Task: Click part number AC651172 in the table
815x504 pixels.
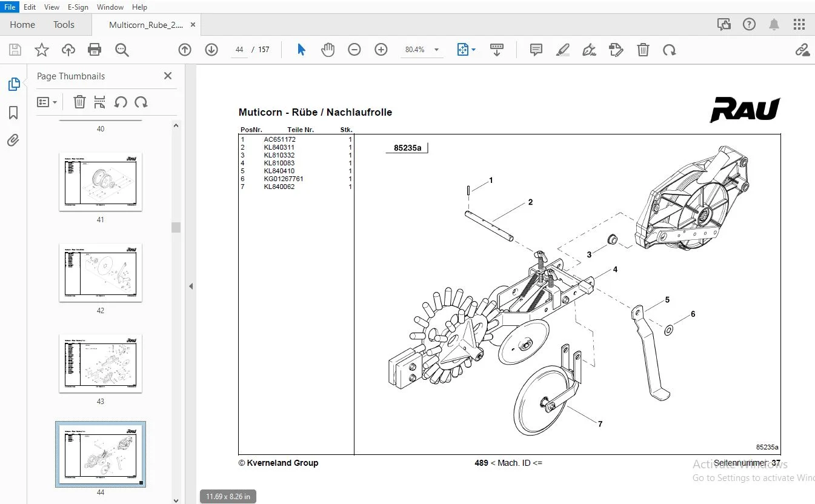Action: pyautogui.click(x=280, y=139)
